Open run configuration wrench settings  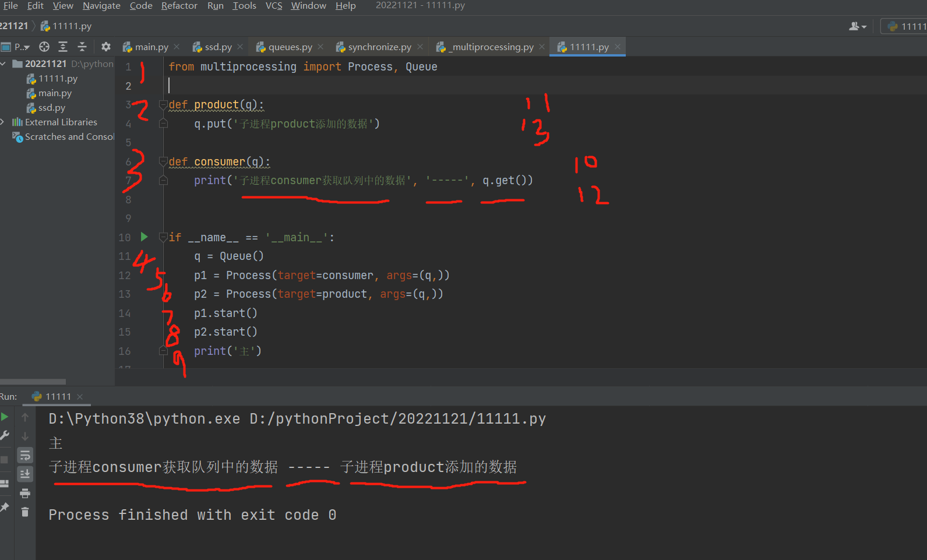click(5, 435)
